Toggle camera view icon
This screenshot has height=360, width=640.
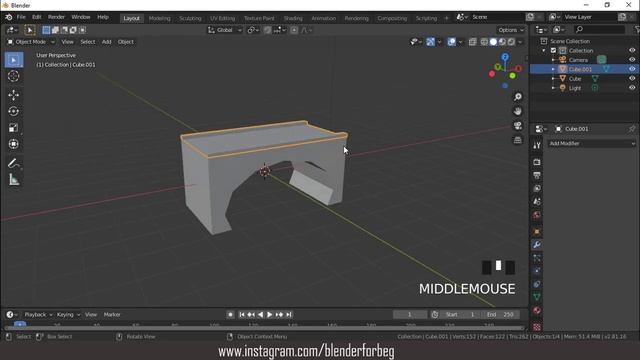tap(518, 125)
